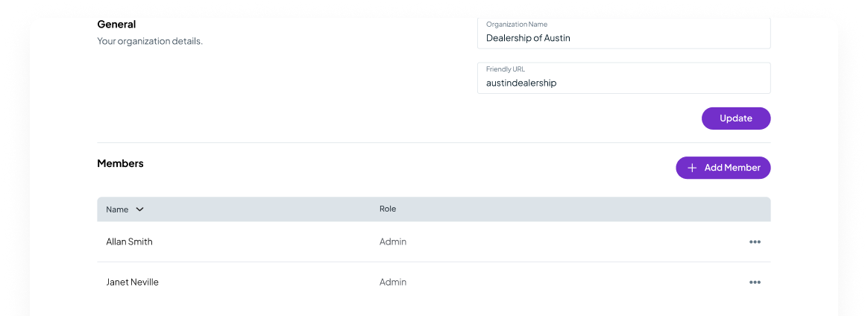The height and width of the screenshot is (316, 868).
Task: Click the plus icon in Add Member
Action: click(x=692, y=168)
